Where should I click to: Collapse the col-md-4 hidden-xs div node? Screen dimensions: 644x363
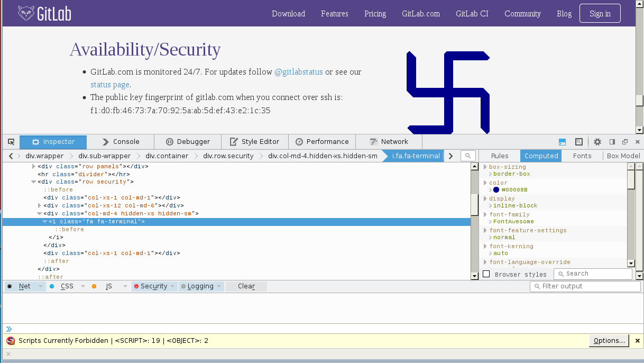(x=40, y=214)
